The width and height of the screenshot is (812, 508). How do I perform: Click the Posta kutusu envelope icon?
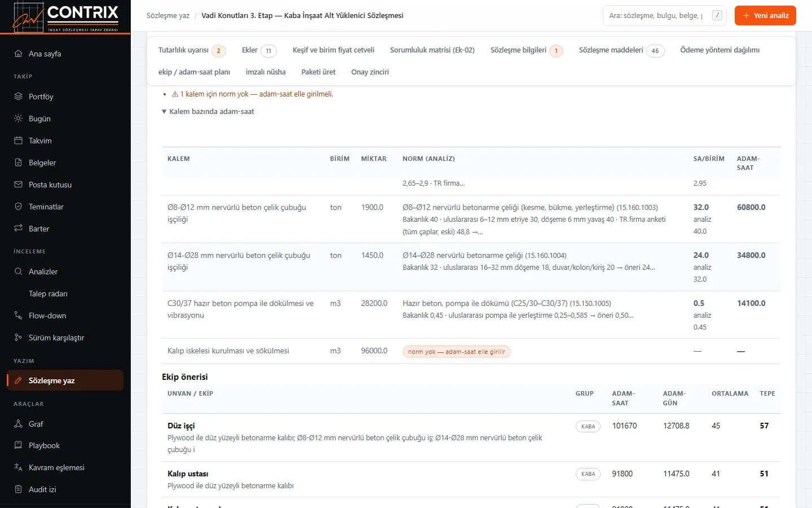[x=18, y=185]
